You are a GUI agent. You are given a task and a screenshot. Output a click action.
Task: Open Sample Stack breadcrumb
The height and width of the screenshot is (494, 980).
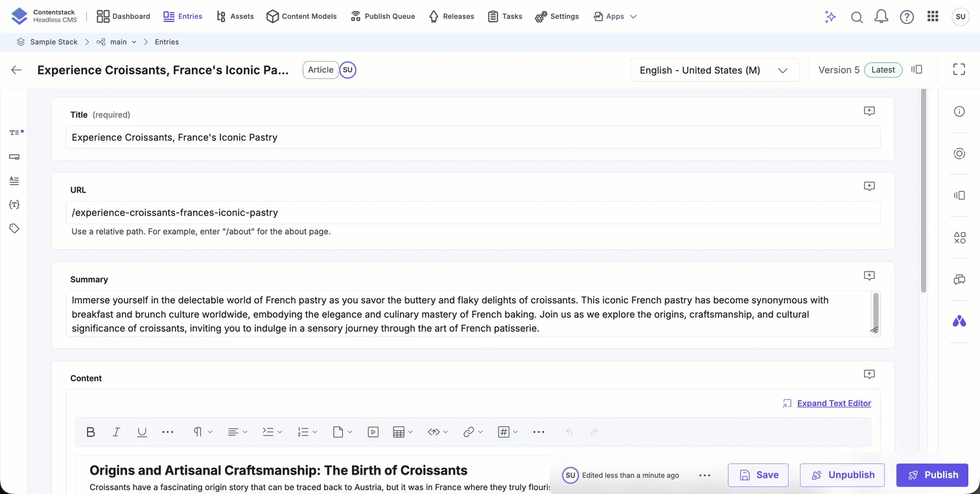click(x=47, y=42)
